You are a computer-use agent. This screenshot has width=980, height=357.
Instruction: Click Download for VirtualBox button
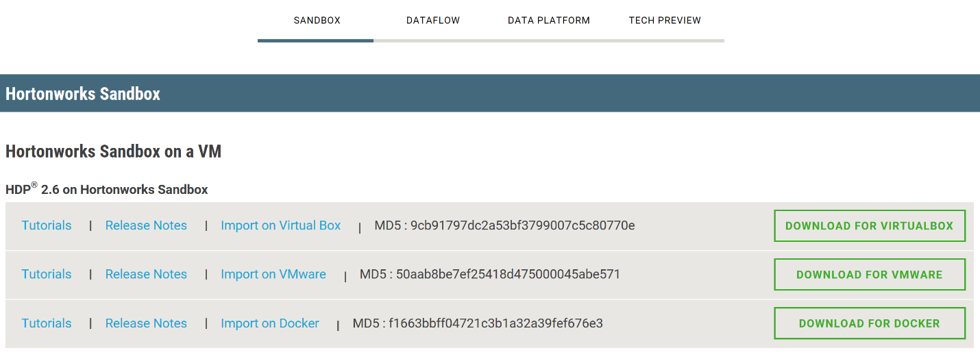click(x=870, y=226)
